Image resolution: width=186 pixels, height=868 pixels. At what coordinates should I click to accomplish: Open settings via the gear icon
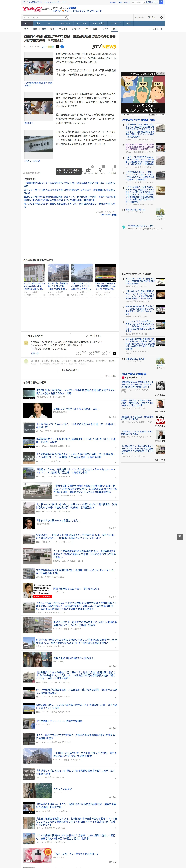pos(161,18)
